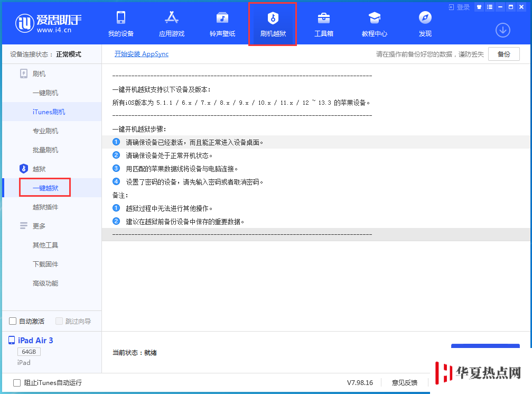Open the 教程中心 graduation cap icon

[x=374, y=17]
